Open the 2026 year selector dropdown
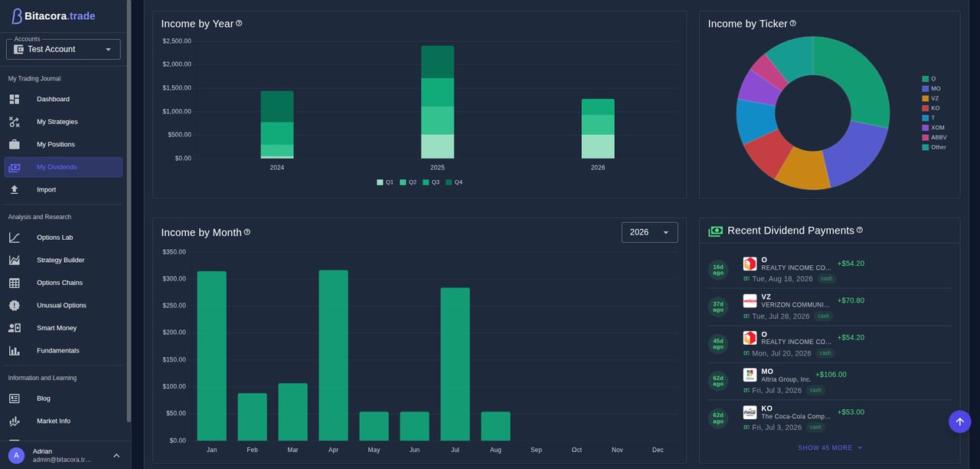 pos(649,232)
